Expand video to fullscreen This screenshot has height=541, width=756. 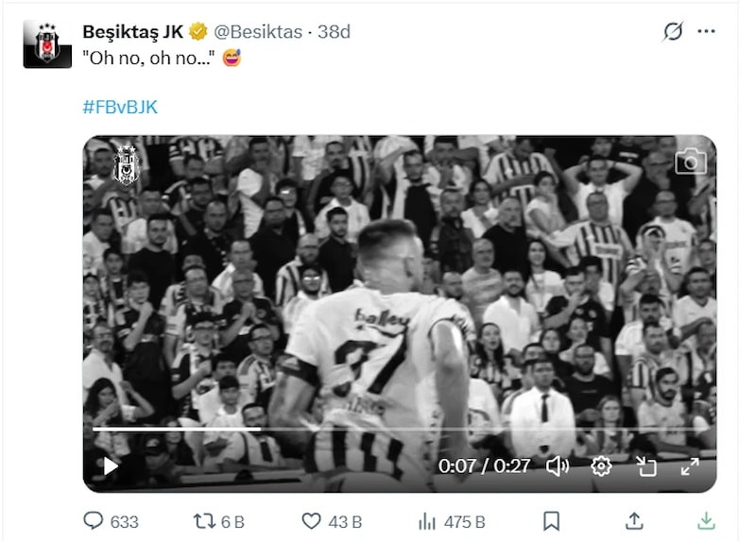(690, 465)
